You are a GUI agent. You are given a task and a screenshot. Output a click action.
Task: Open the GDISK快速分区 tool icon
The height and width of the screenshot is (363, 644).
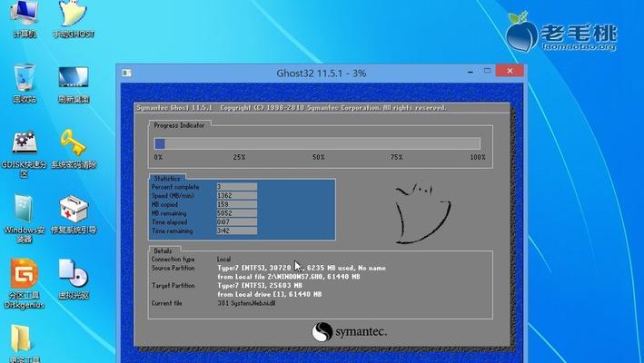coord(25,152)
